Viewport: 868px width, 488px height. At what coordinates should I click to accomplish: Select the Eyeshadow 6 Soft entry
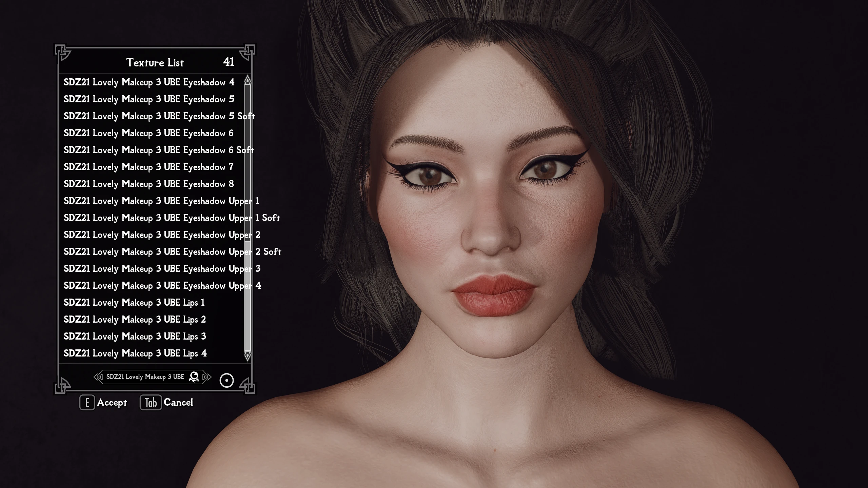pyautogui.click(x=159, y=150)
